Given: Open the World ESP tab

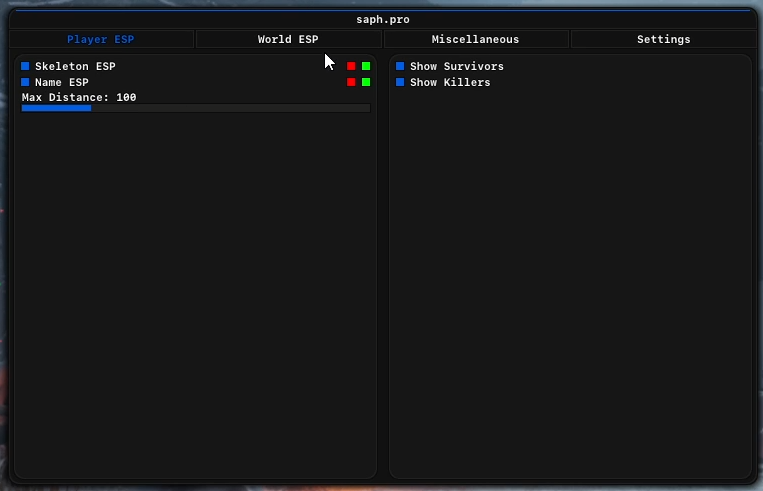Looking at the screenshot, I should (x=289, y=39).
